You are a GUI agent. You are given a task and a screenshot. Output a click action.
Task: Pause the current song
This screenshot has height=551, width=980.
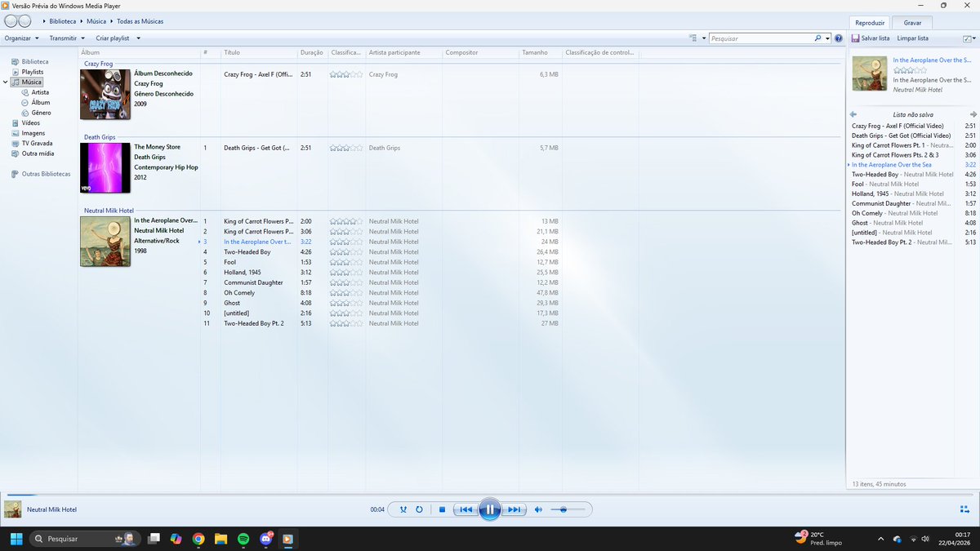point(489,509)
